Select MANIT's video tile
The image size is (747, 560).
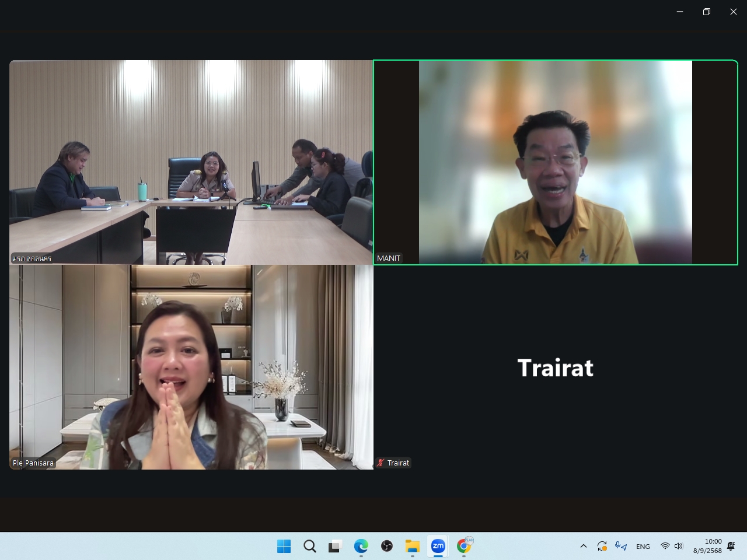coord(555,162)
